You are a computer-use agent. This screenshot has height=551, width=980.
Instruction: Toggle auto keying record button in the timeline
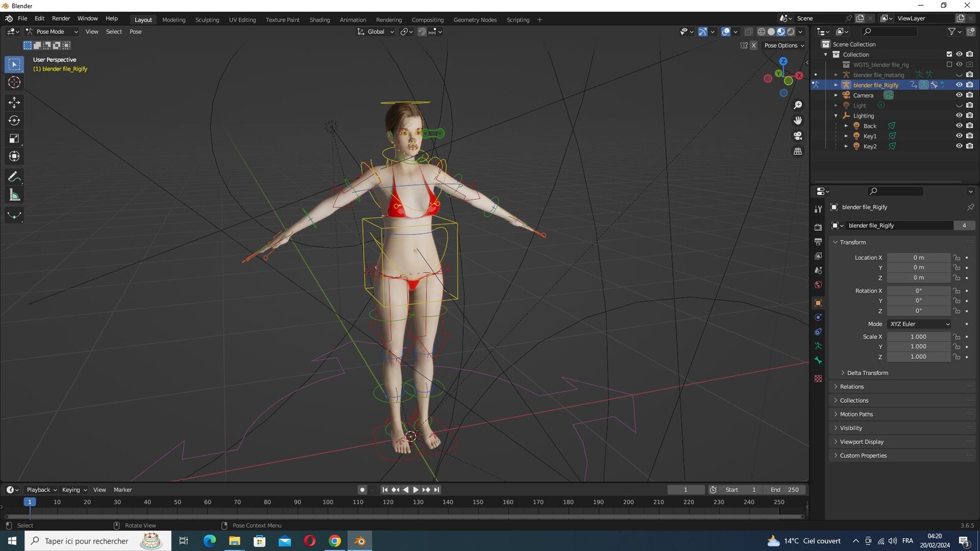(x=362, y=490)
